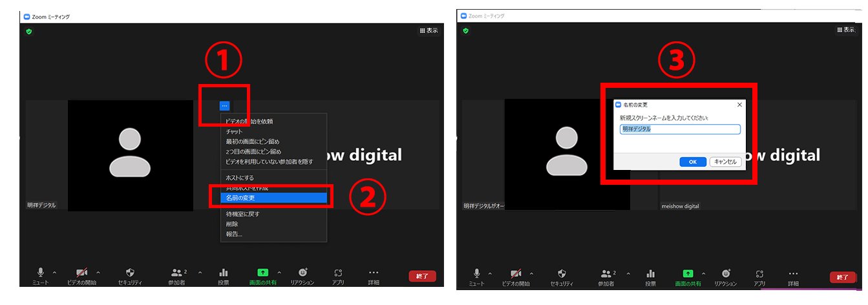The image size is (868, 305).
Task: Click the screen name text input field
Action: pyautogui.click(x=679, y=129)
